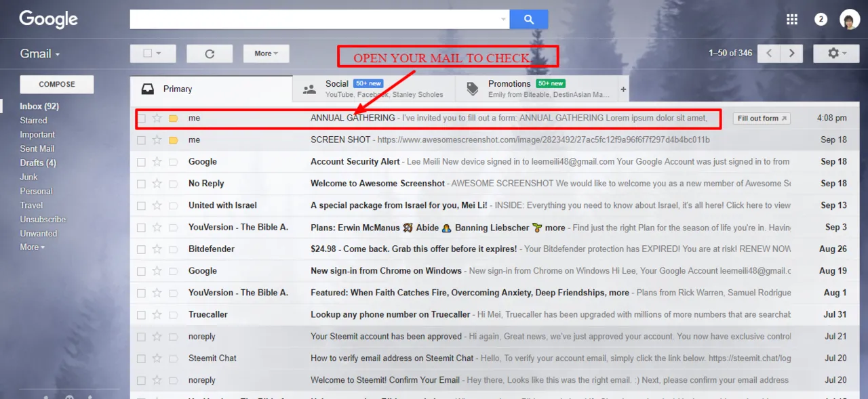The image size is (868, 399).
Task: Open the Travel label
Action: pyautogui.click(x=31, y=205)
